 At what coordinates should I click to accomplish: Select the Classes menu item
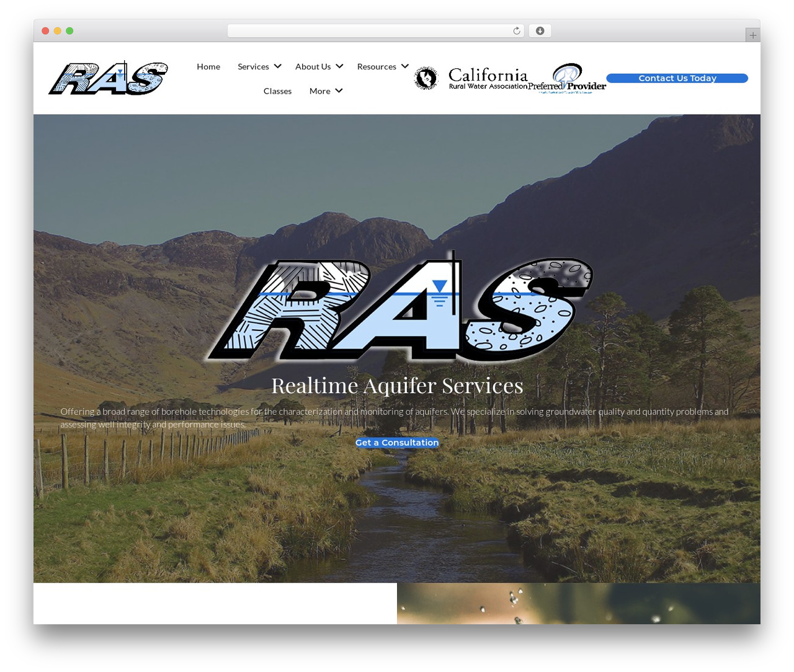tap(277, 91)
